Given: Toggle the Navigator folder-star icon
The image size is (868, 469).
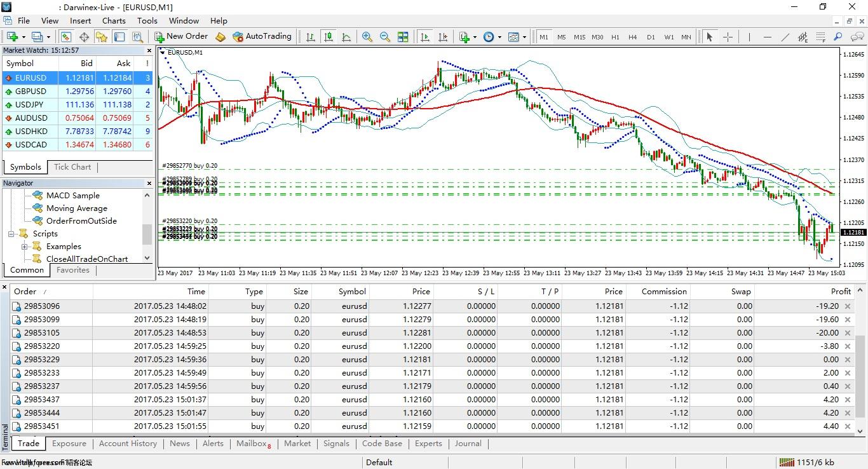Looking at the screenshot, I should pos(102,37).
